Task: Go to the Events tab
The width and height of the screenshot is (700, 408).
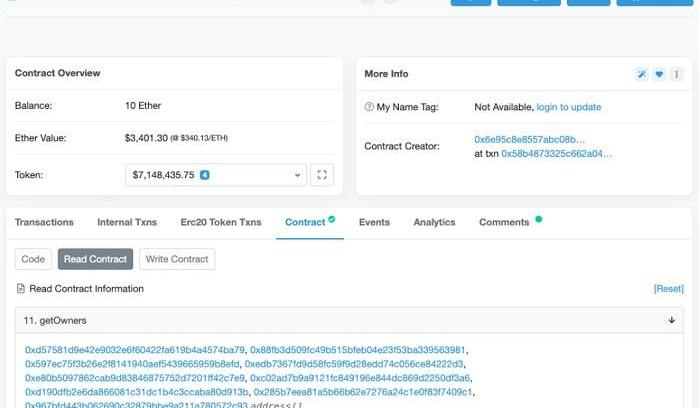Action: [x=374, y=222]
